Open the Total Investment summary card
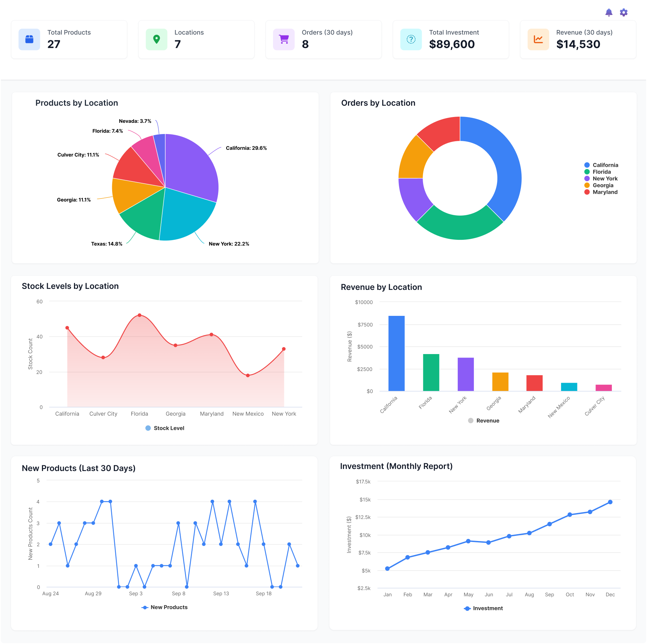This screenshot has width=647, height=644. point(451,39)
